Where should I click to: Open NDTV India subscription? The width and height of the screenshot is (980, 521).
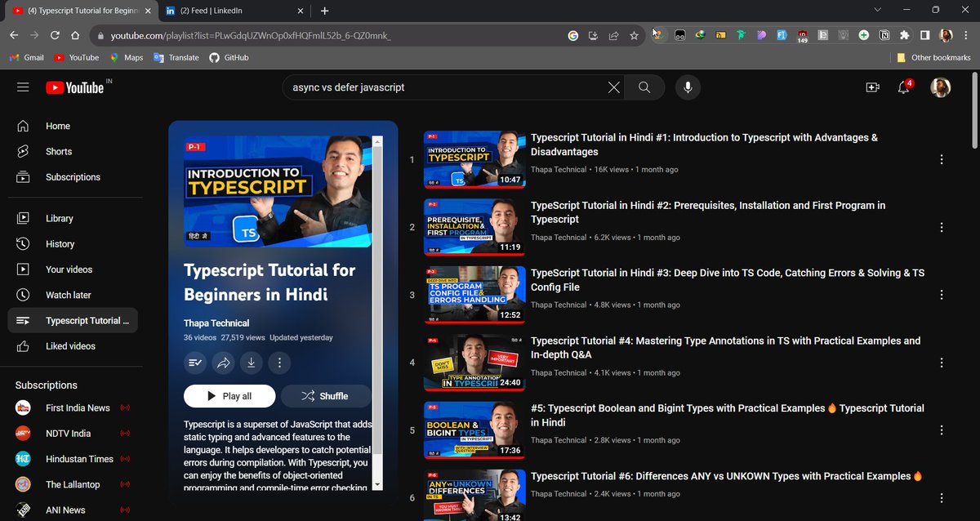pyautogui.click(x=73, y=434)
